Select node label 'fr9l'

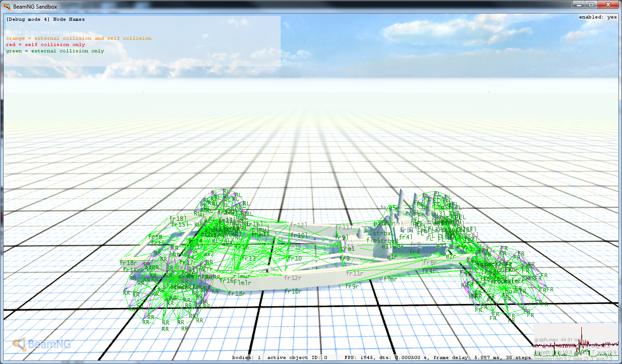pyautogui.click(x=342, y=238)
